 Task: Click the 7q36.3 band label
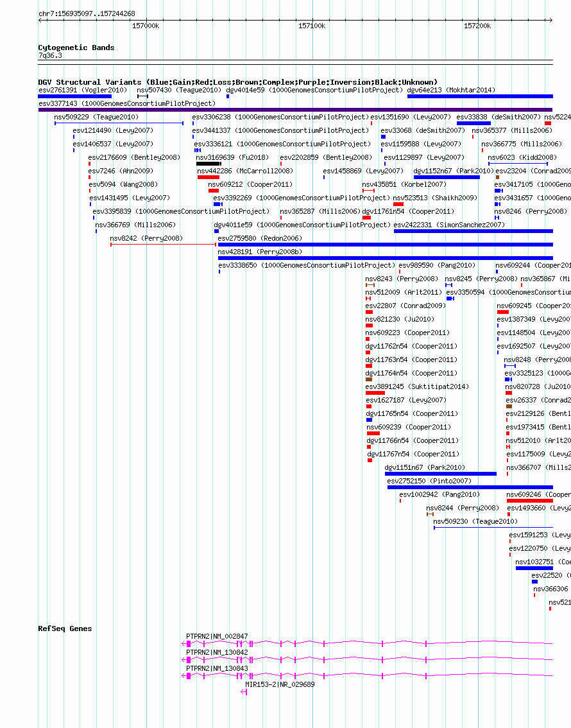coord(50,56)
